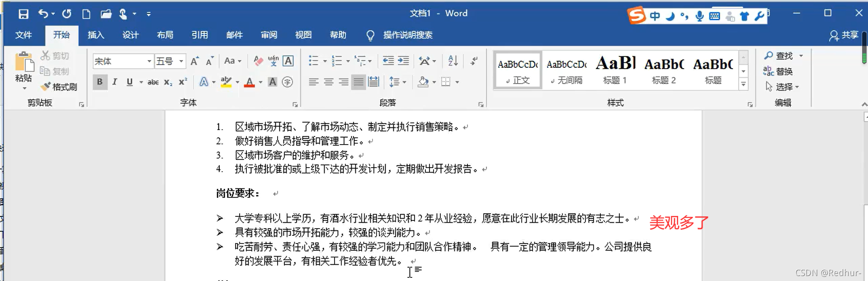Toggle the superscript formatting
The image size is (868, 281).
183,82
